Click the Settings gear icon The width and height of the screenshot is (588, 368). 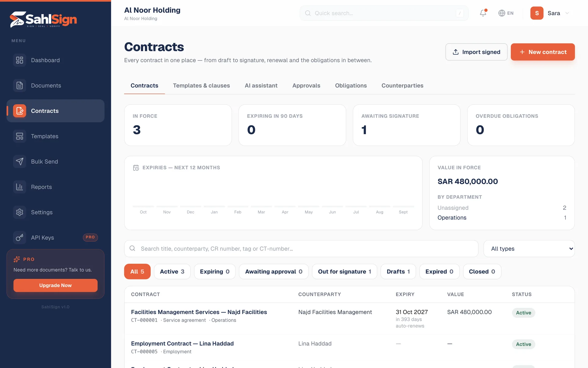[20, 212]
